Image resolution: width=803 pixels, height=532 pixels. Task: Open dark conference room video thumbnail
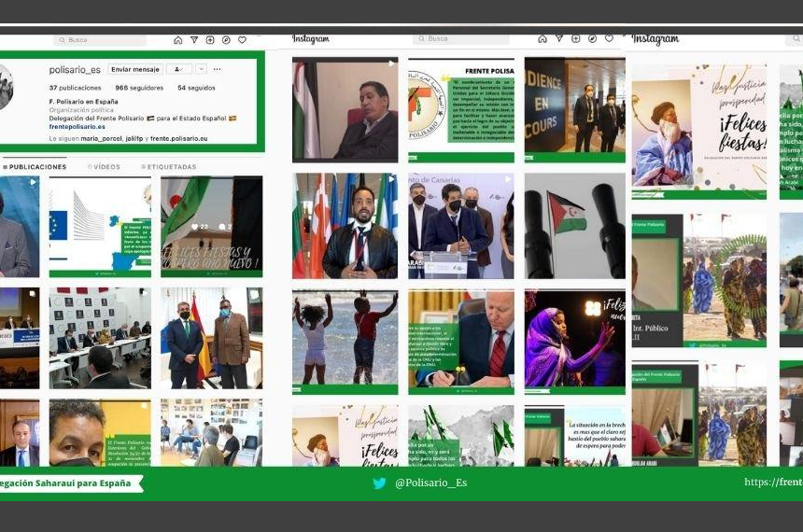pyautogui.click(x=20, y=338)
